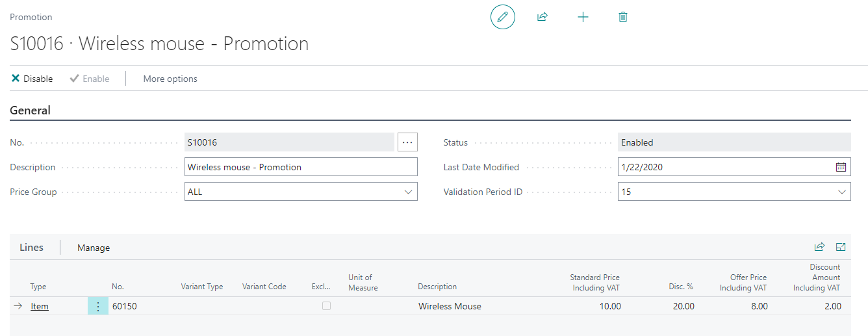Click the Description input field
The width and height of the screenshot is (868, 336).
301,167
